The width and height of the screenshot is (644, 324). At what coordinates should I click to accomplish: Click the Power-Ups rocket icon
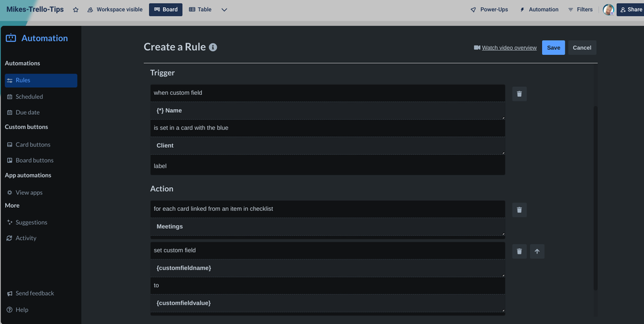pos(474,10)
